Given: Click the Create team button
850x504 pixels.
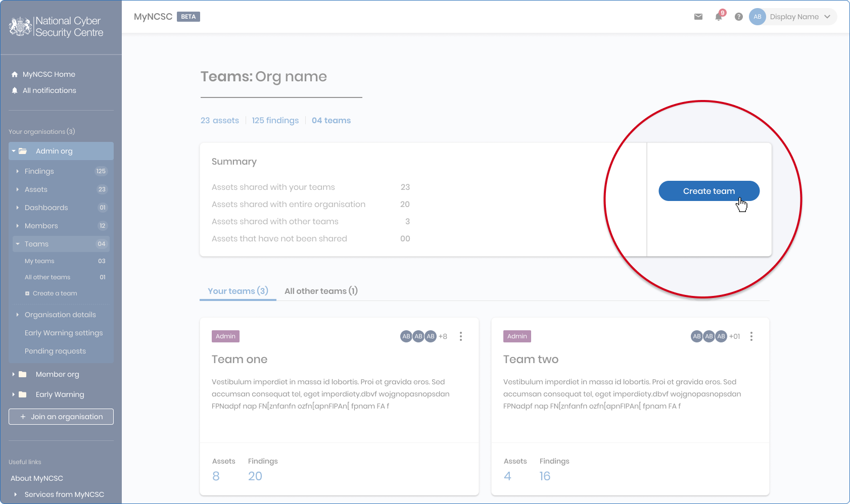Looking at the screenshot, I should click(709, 191).
